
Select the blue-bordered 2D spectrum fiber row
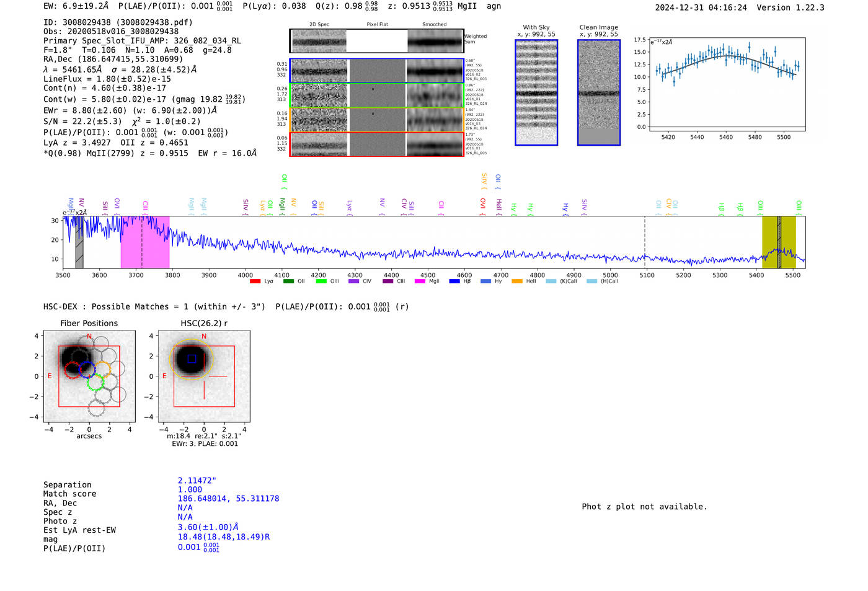tap(376, 71)
